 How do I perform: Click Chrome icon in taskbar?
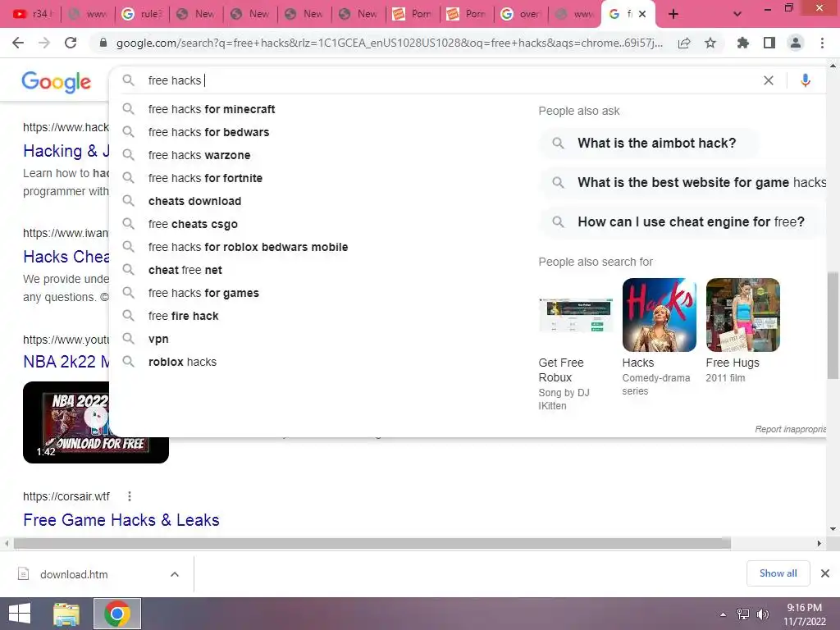pyautogui.click(x=117, y=614)
